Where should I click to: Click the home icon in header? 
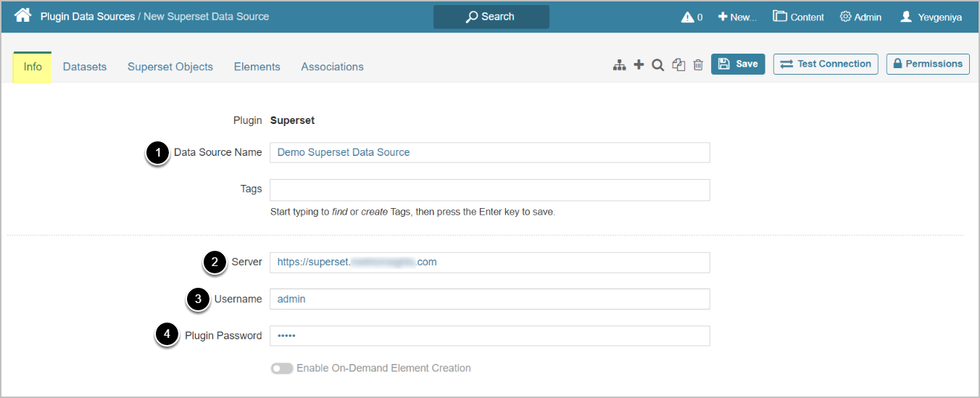click(22, 15)
